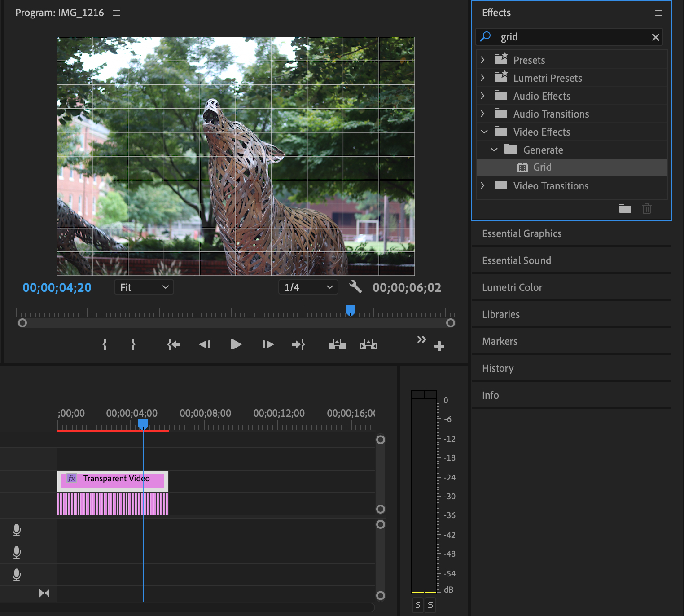Click the top video track scroll handle
The height and width of the screenshot is (616, 684).
tap(381, 440)
